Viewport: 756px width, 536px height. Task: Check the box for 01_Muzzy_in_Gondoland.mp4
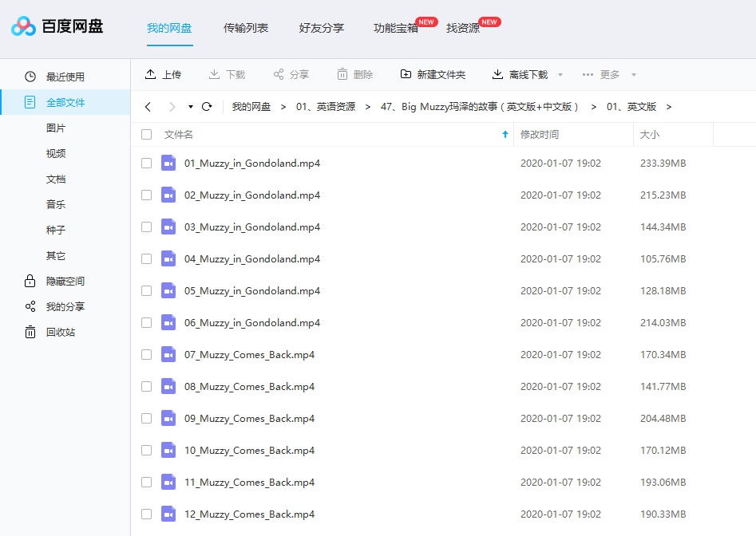tap(147, 164)
